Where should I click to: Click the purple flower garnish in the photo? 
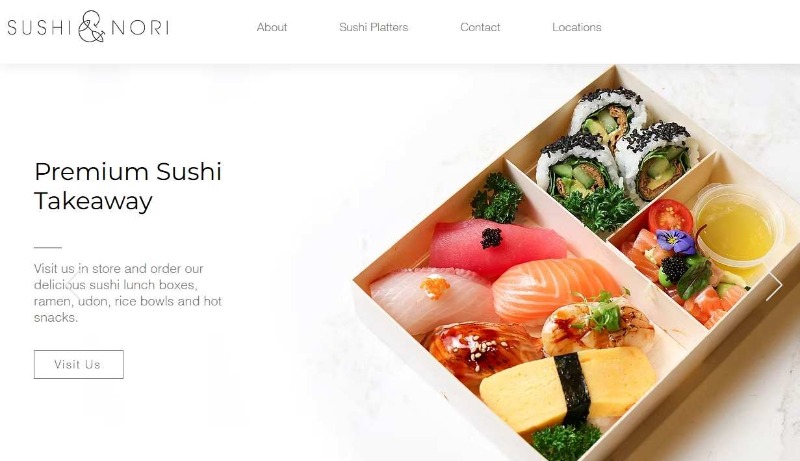coord(676,242)
